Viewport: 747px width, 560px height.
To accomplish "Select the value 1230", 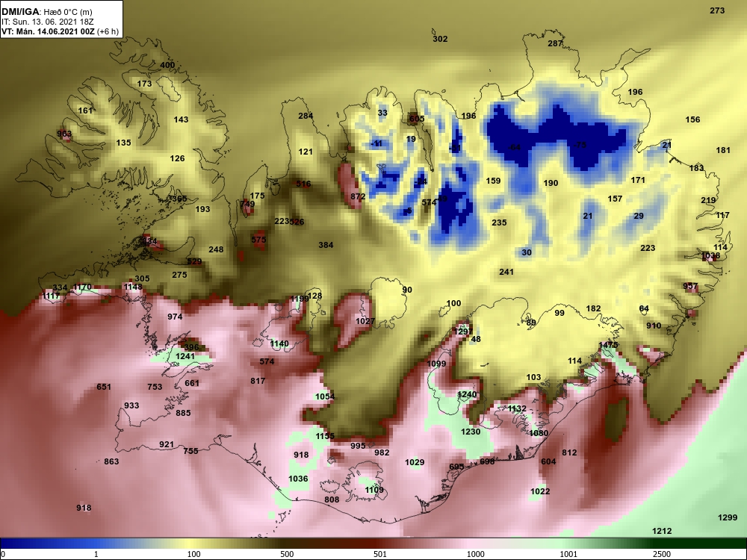I will click(x=471, y=432).
